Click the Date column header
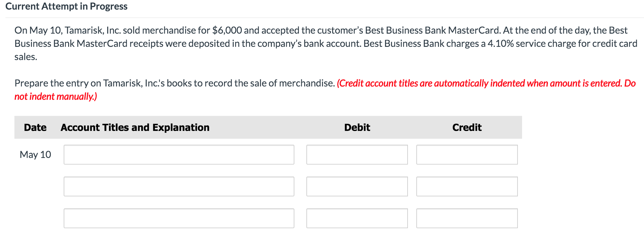The width and height of the screenshot is (644, 239). coord(35,127)
